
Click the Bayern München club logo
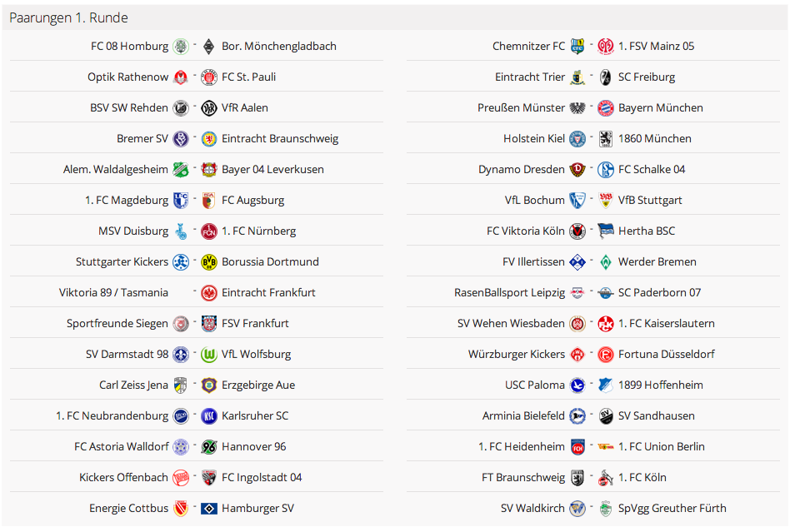(606, 107)
